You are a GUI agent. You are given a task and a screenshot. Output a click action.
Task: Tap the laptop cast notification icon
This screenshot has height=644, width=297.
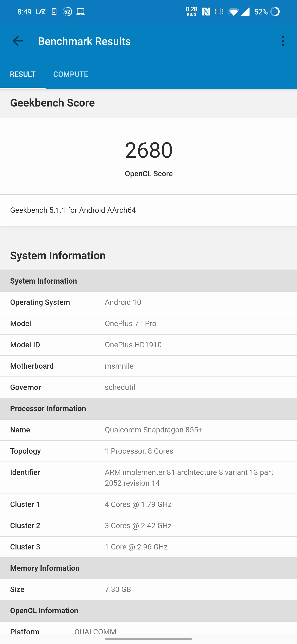(80, 12)
